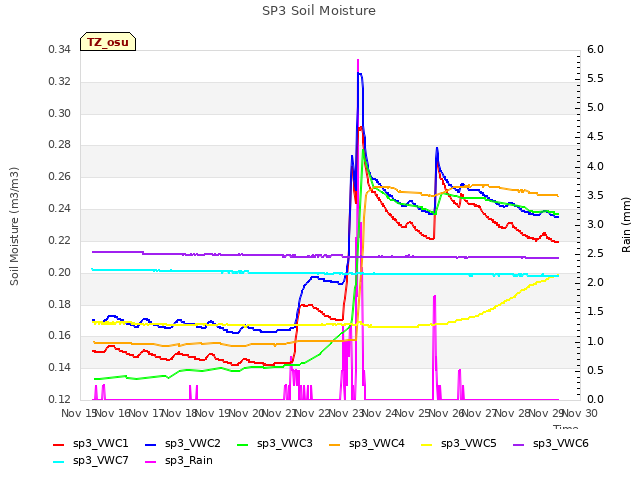
Task: Click the Nov 27 date label
Action: pos(480,413)
